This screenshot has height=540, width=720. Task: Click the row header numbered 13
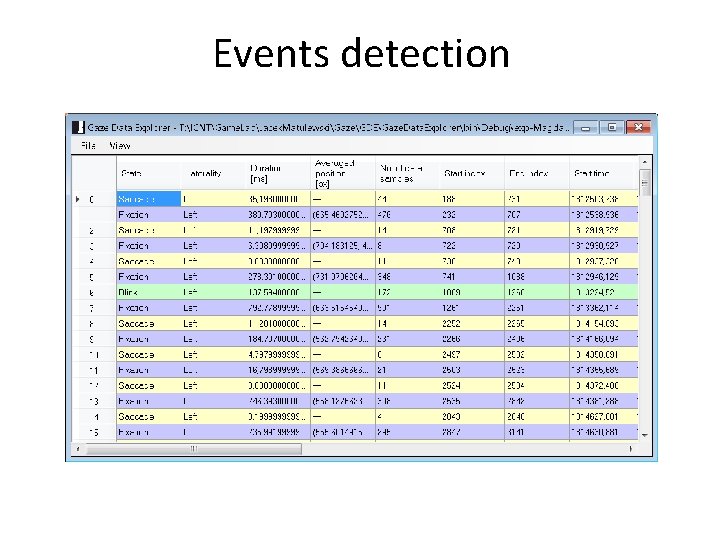pyautogui.click(x=94, y=401)
